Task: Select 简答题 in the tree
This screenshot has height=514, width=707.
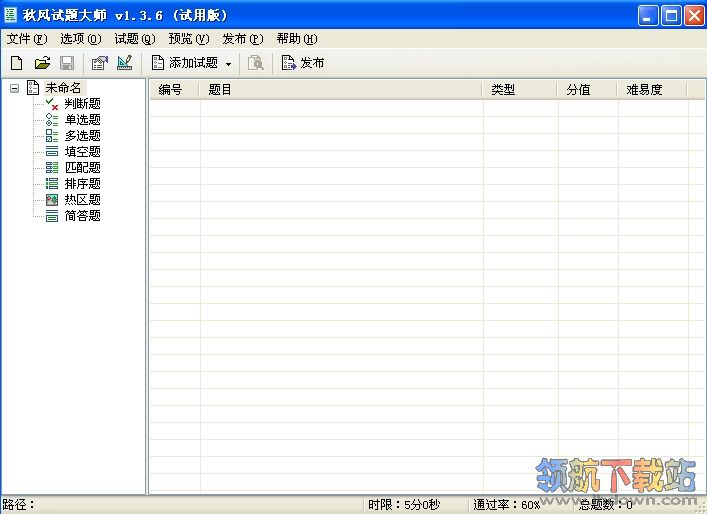Action: tap(83, 216)
